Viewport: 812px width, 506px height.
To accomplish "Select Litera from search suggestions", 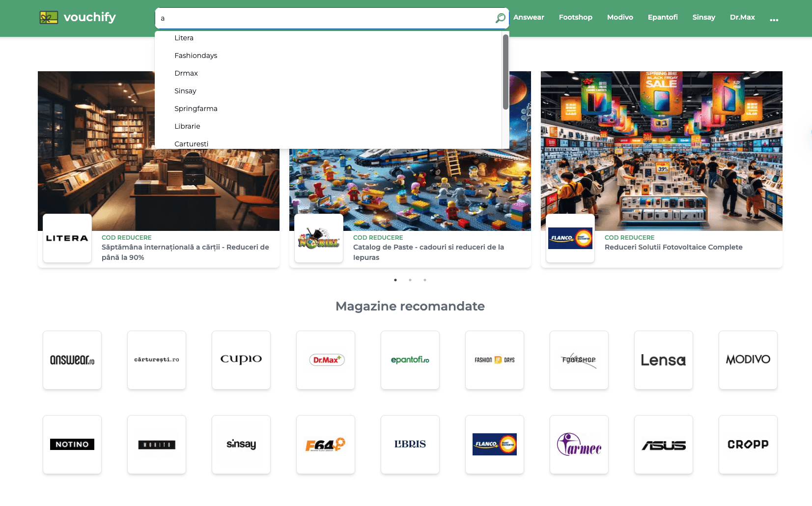I will tap(328, 38).
